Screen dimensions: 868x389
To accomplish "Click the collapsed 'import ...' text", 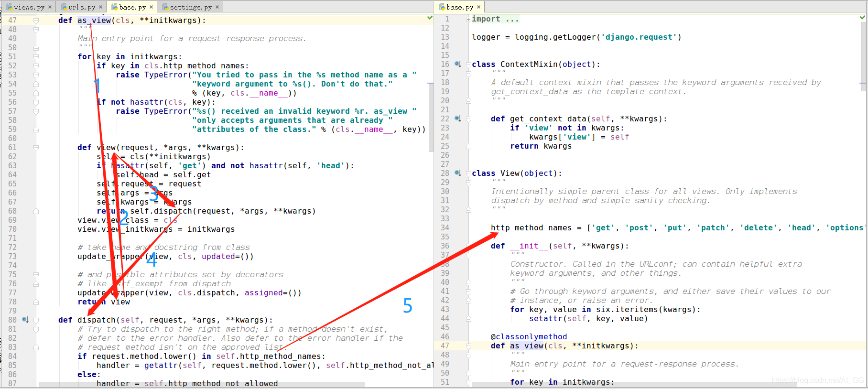I will tap(495, 19).
